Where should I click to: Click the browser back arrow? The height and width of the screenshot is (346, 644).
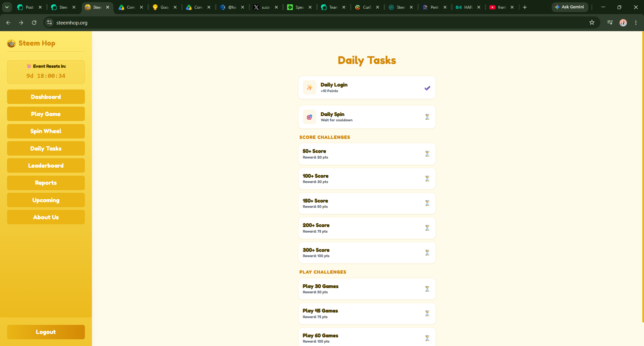[x=8, y=22]
